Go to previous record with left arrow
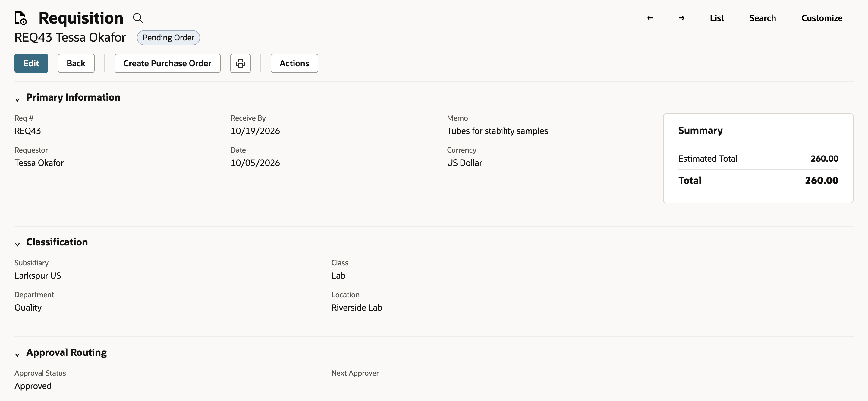 pos(650,18)
